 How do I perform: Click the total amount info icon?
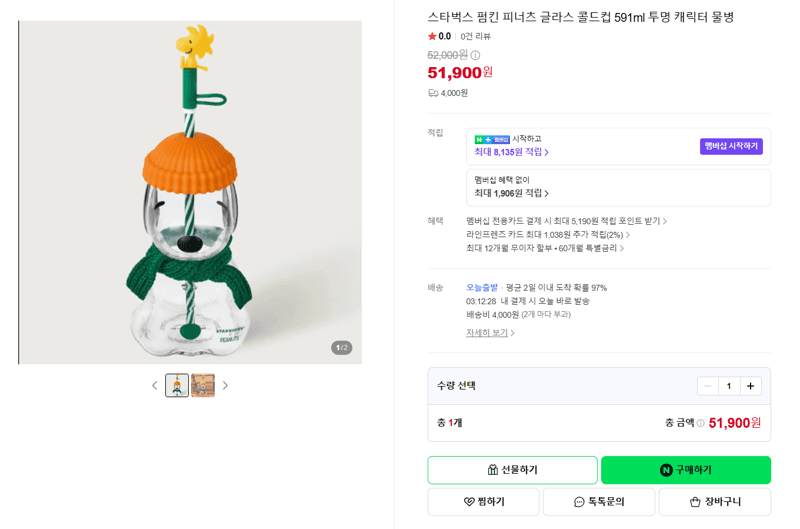pyautogui.click(x=701, y=423)
